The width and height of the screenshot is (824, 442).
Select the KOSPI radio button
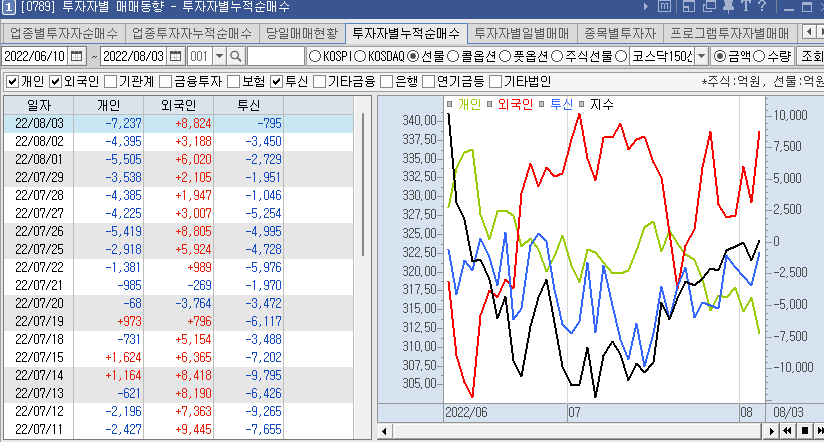(315, 56)
